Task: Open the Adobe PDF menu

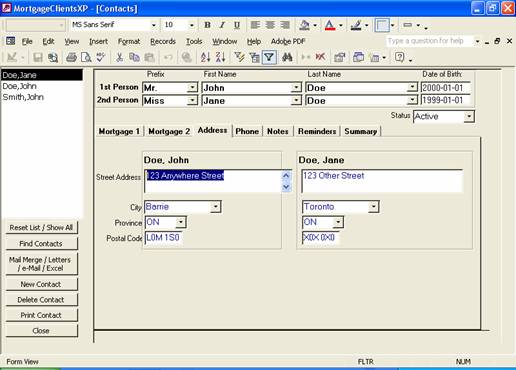Action: click(288, 41)
